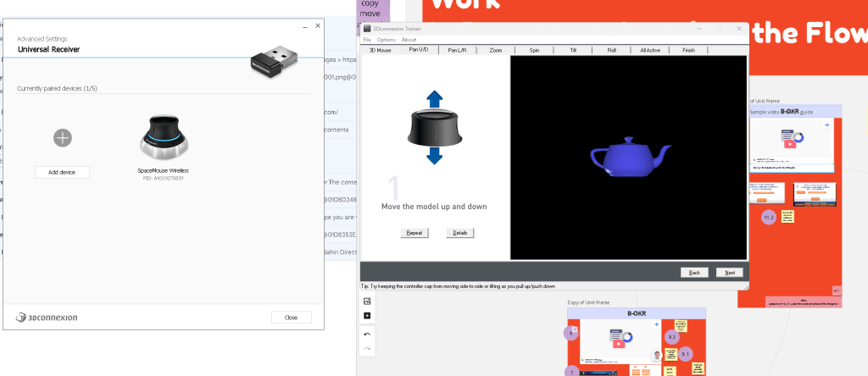Switch to the 3D Mouse tab
This screenshot has height=376, width=868.
[381, 50]
